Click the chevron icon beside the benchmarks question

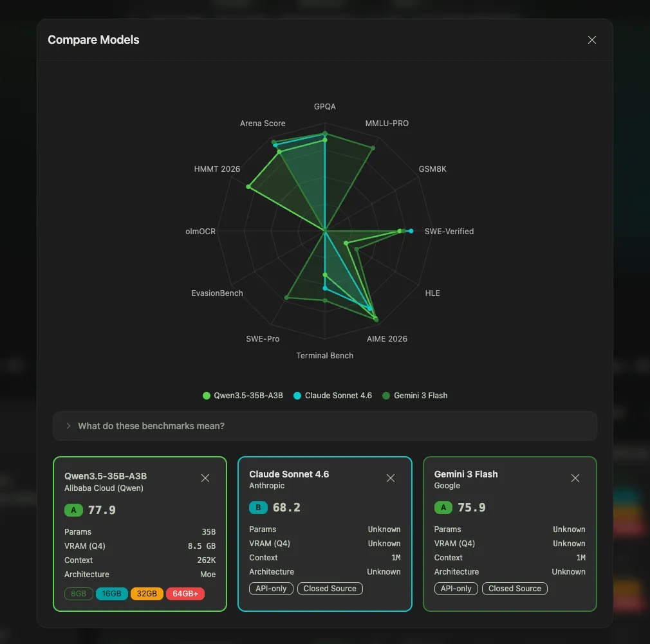[68, 425]
